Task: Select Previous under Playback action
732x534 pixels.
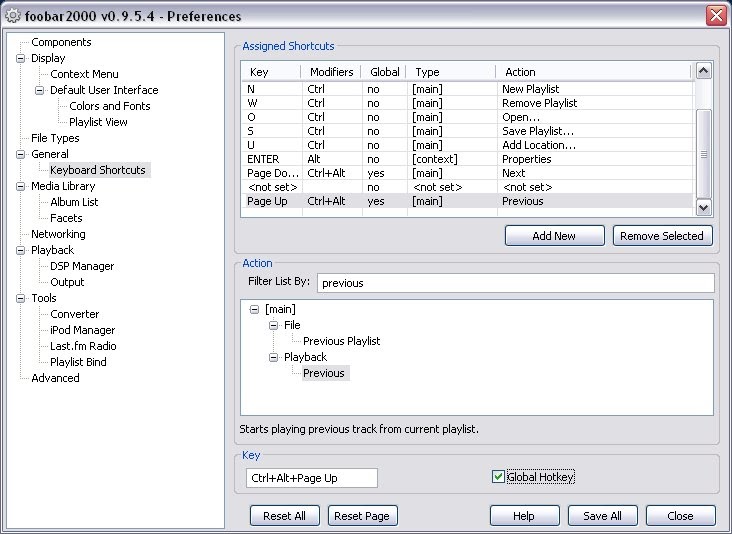Action: 324,373
